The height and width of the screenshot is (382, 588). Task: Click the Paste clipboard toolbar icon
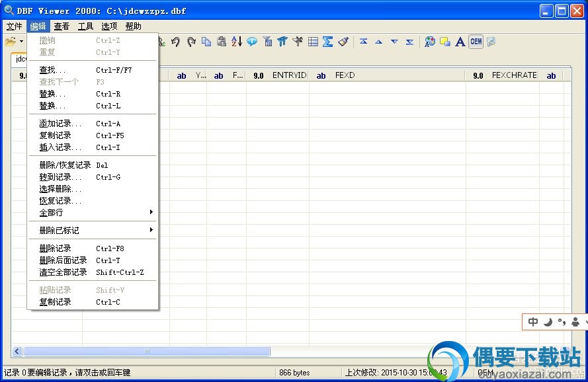(222, 42)
